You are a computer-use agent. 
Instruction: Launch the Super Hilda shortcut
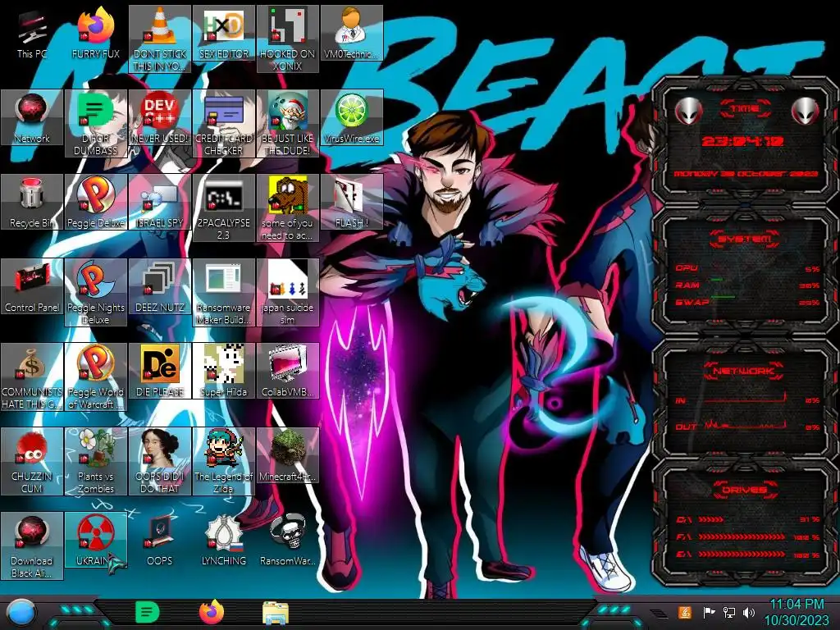click(223, 372)
